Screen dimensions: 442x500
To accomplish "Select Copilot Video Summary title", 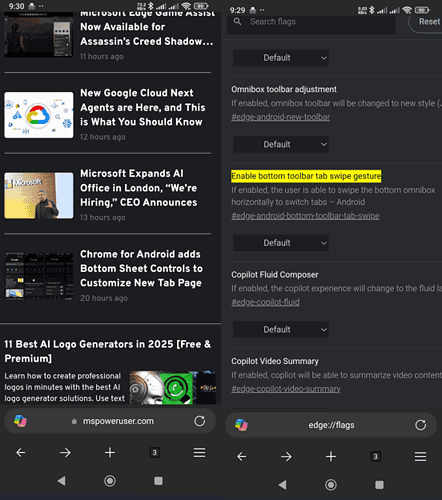I will [x=275, y=361].
